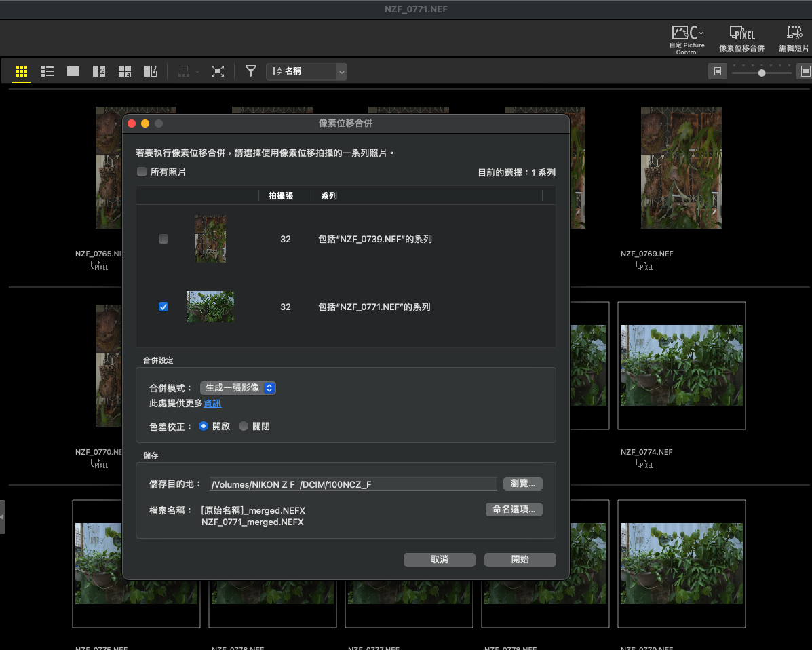Click the 像素位移合併 toolbar icon
Image resolution: width=812 pixels, height=650 pixels.
741,39
